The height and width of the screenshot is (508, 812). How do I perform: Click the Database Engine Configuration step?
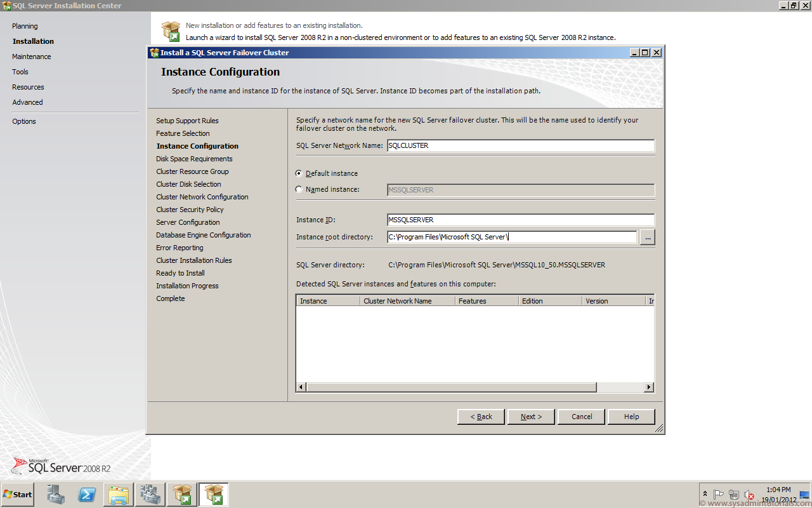pos(204,235)
